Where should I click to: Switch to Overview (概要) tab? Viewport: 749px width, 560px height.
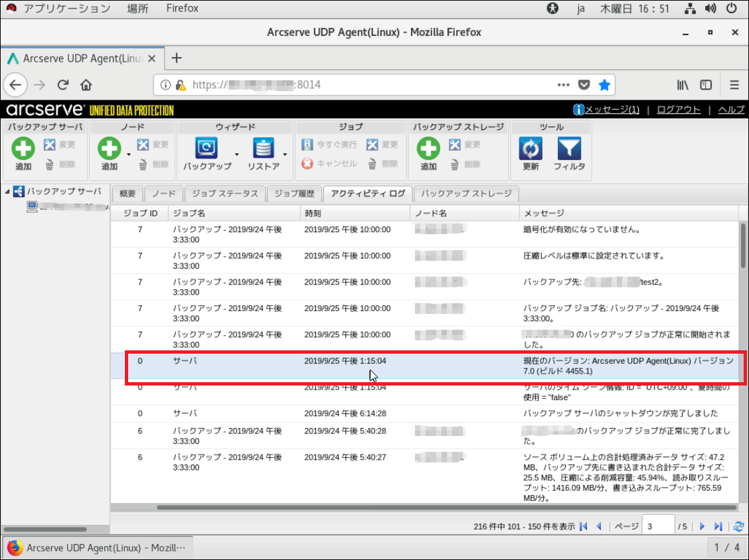pos(127,194)
